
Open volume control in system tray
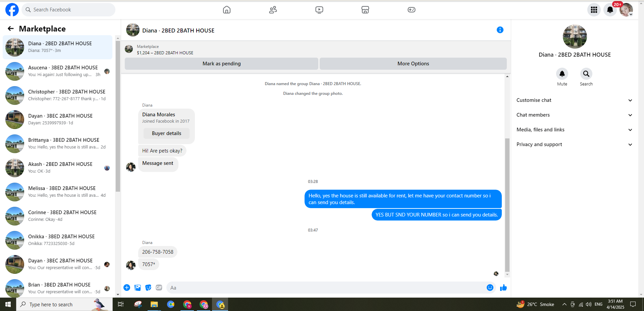tap(589, 304)
